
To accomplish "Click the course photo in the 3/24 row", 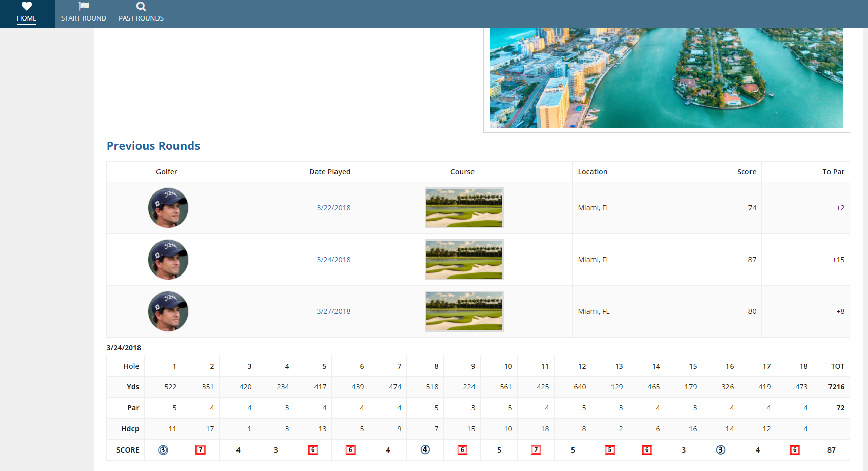I will pos(464,260).
